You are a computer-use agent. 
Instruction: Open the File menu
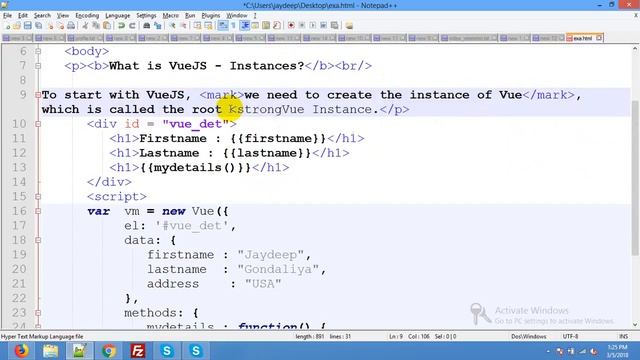click(7, 16)
